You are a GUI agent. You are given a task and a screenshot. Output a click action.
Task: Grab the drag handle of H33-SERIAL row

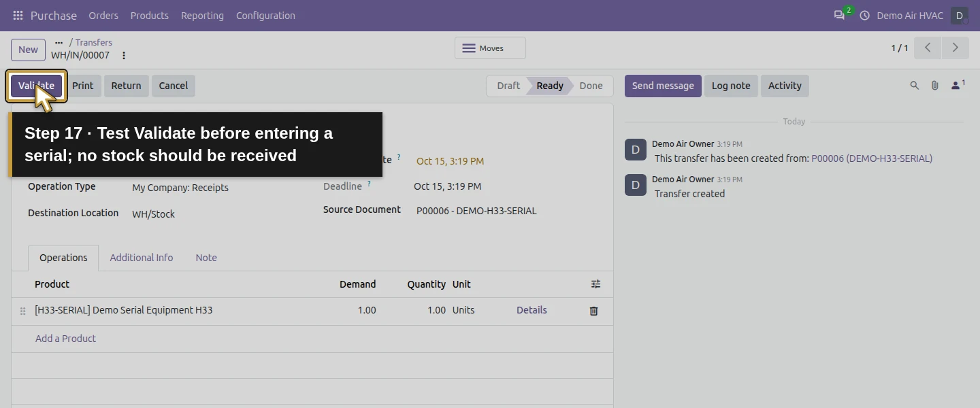(x=22, y=311)
